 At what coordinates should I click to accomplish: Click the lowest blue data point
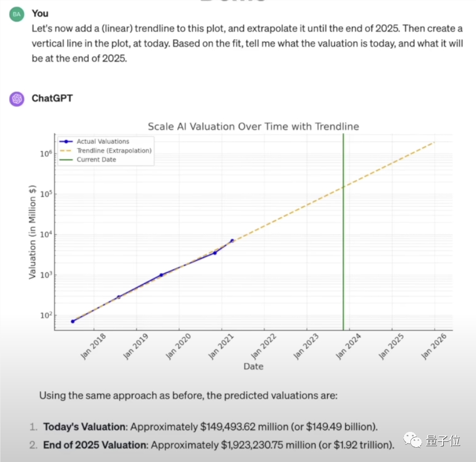[x=73, y=321]
